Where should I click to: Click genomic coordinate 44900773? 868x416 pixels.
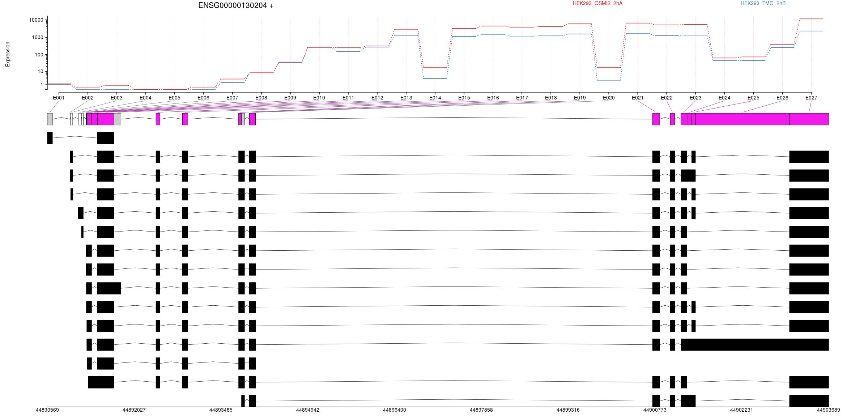[x=655, y=410]
